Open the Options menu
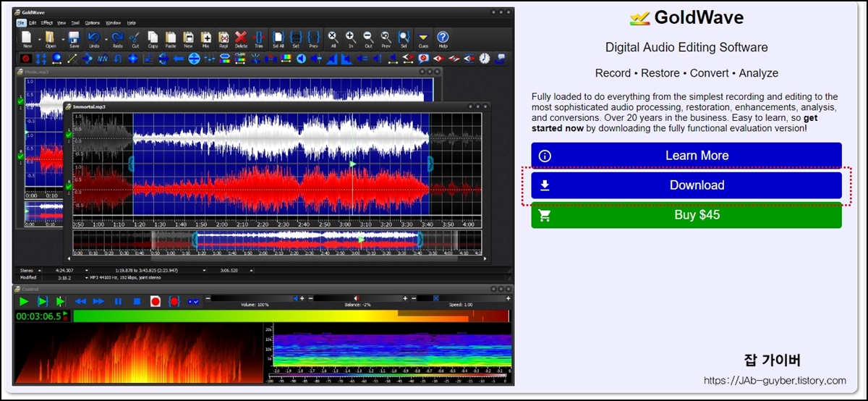 (x=93, y=22)
